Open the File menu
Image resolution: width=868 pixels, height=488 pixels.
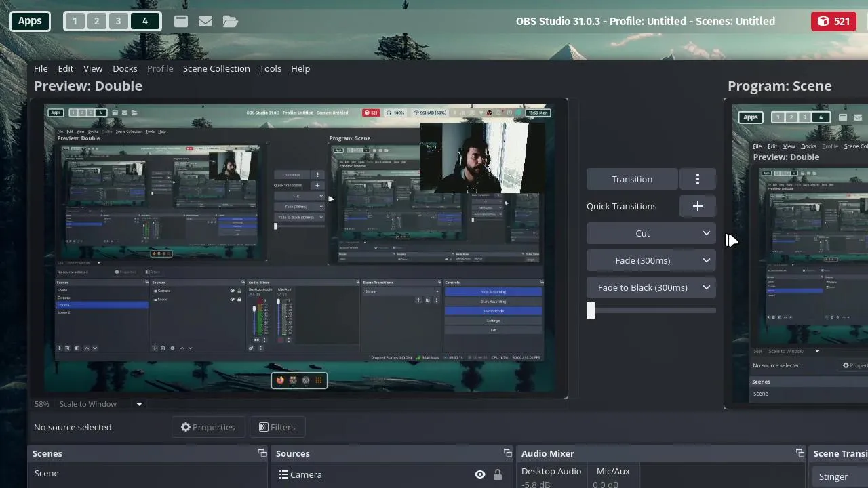pos(41,68)
